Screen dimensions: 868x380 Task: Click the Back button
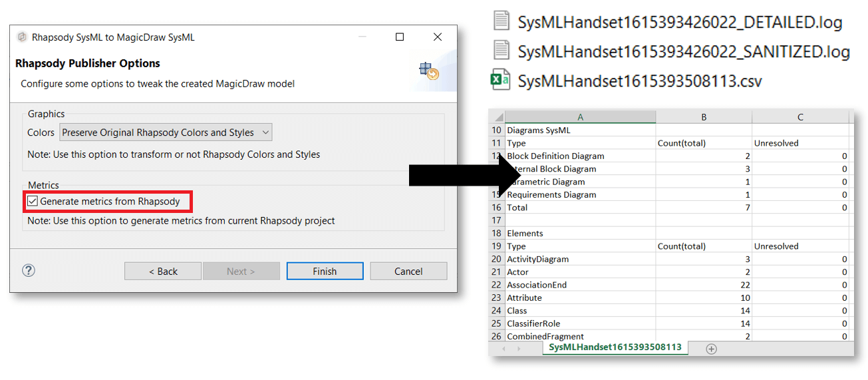coord(163,271)
